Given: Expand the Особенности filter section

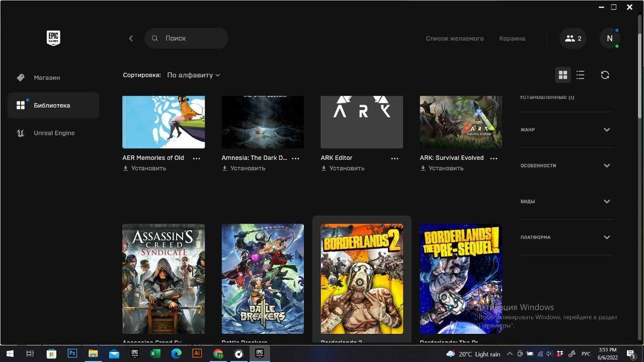Looking at the screenshot, I should (x=566, y=165).
